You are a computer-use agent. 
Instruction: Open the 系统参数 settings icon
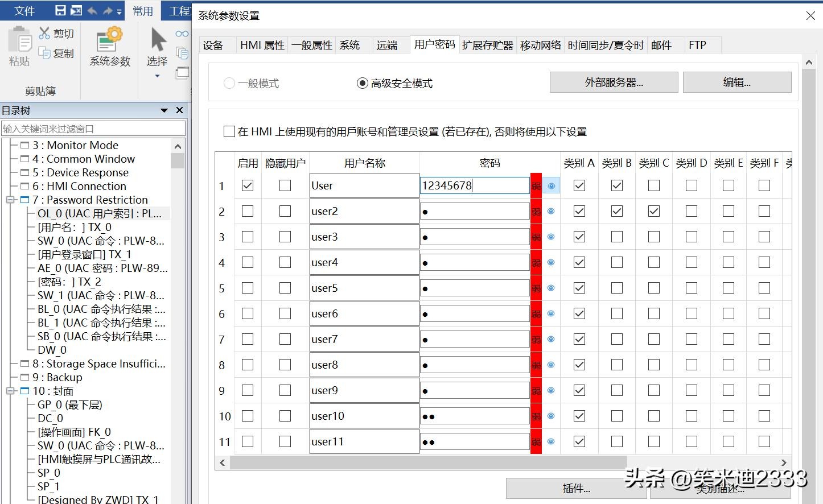(110, 39)
